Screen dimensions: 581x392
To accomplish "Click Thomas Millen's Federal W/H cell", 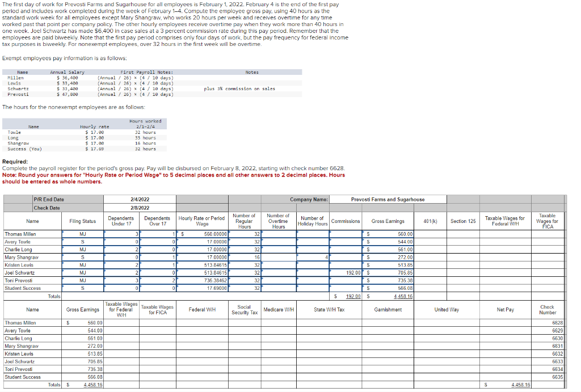I will [203, 323].
